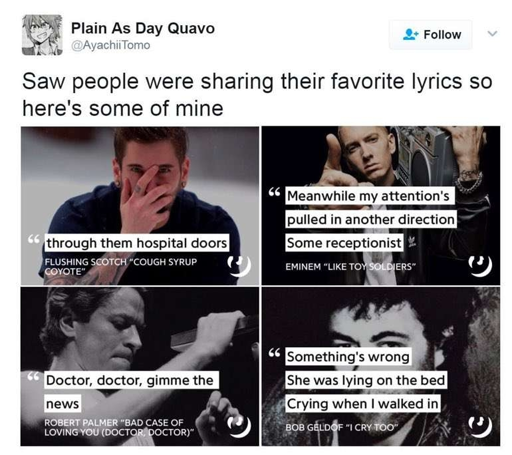Click the quotation mark icon on the Eminem card

click(x=274, y=192)
